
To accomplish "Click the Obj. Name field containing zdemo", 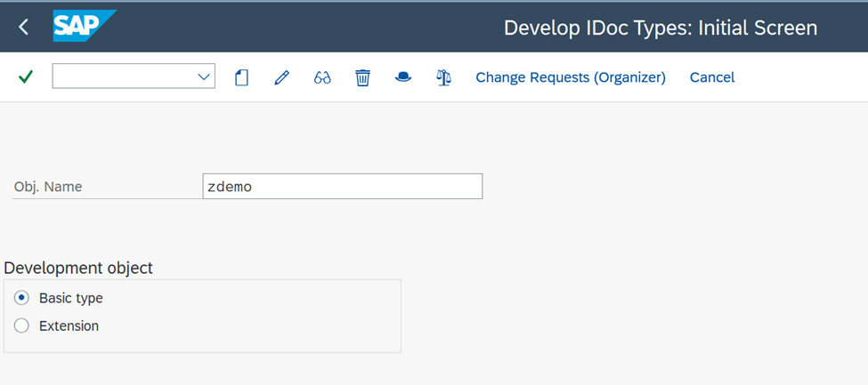I will point(343,187).
